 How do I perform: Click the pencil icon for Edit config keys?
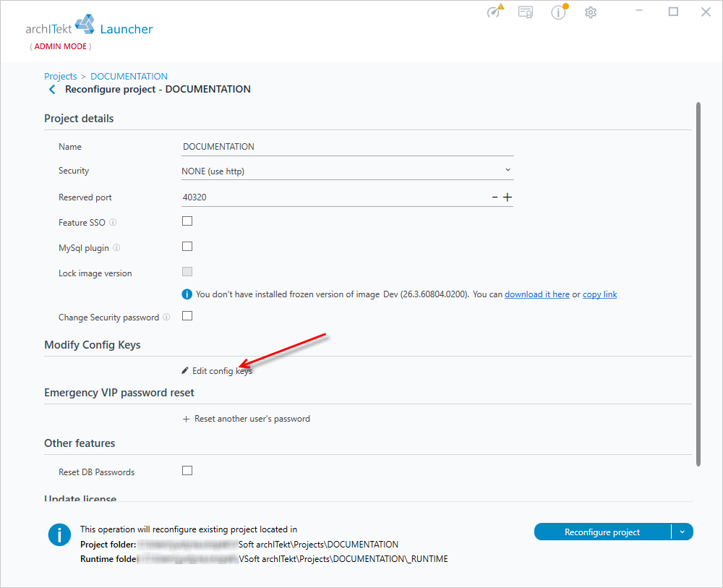(x=185, y=370)
